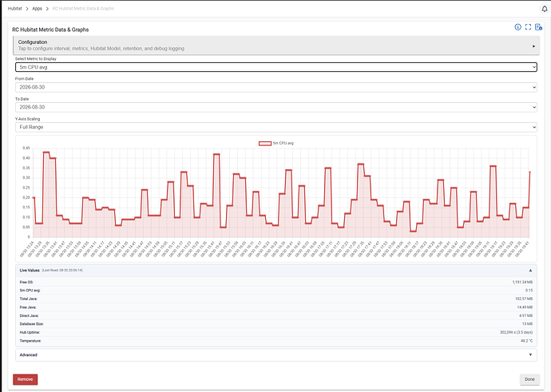Open the Select Metric to Display dropdown
The image size is (551, 392).
coord(276,67)
